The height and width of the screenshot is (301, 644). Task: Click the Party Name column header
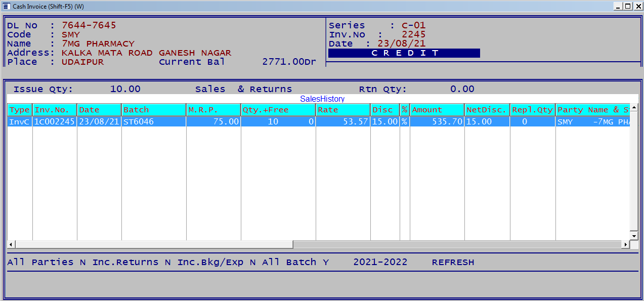pos(593,110)
